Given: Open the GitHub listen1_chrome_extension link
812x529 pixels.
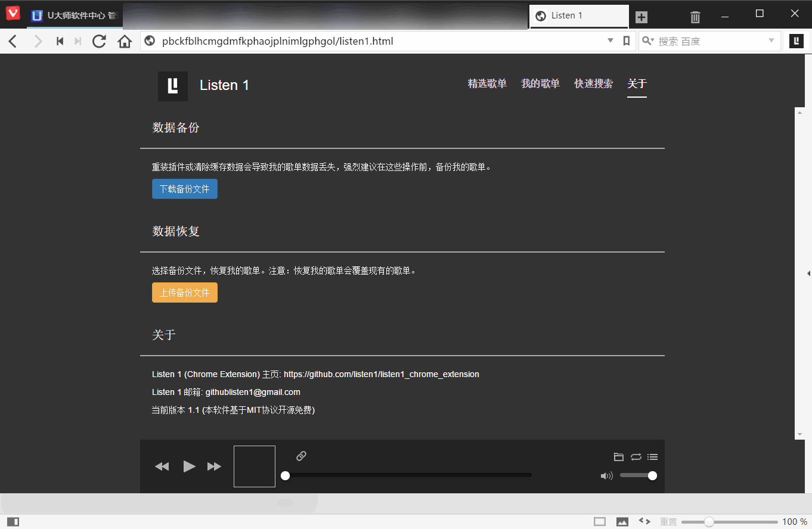Looking at the screenshot, I should point(382,375).
